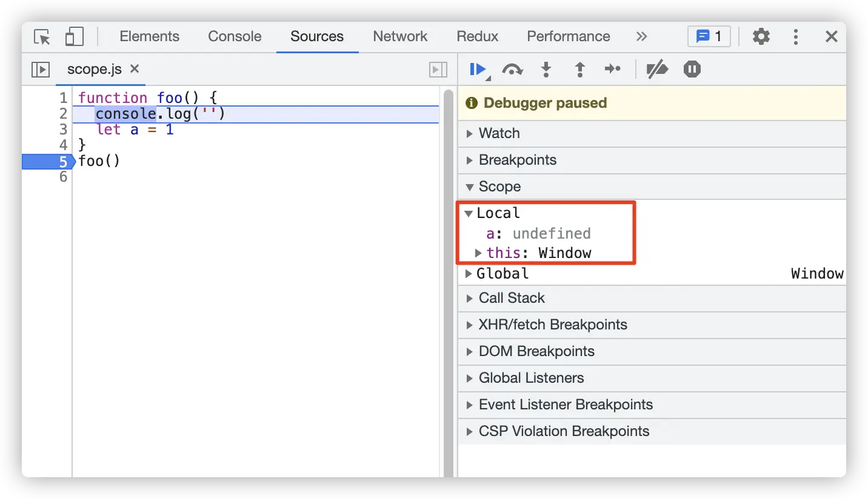Resume script execution with play button
The image size is (868, 499).
pyautogui.click(x=478, y=70)
